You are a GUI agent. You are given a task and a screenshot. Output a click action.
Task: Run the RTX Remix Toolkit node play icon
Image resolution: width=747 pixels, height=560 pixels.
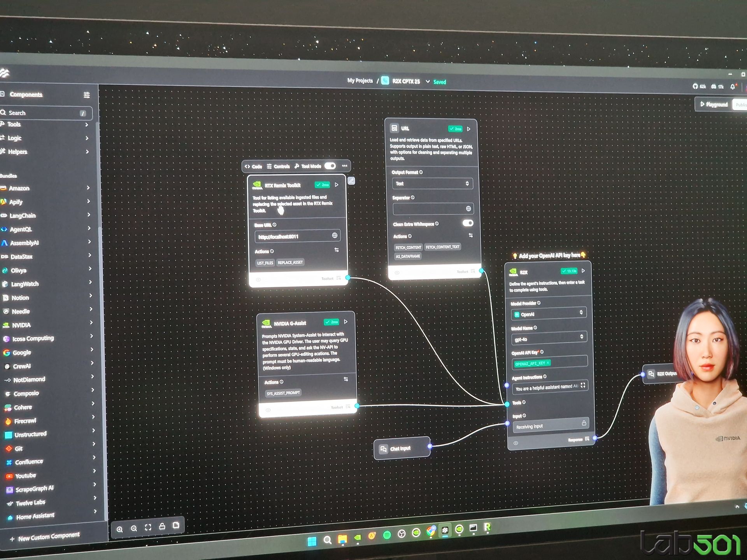click(x=337, y=185)
